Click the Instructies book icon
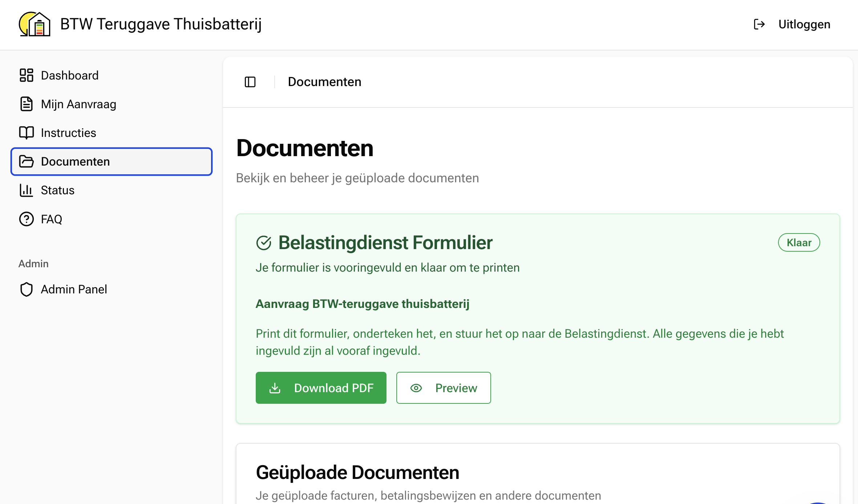The width and height of the screenshot is (858, 504). pos(27,133)
